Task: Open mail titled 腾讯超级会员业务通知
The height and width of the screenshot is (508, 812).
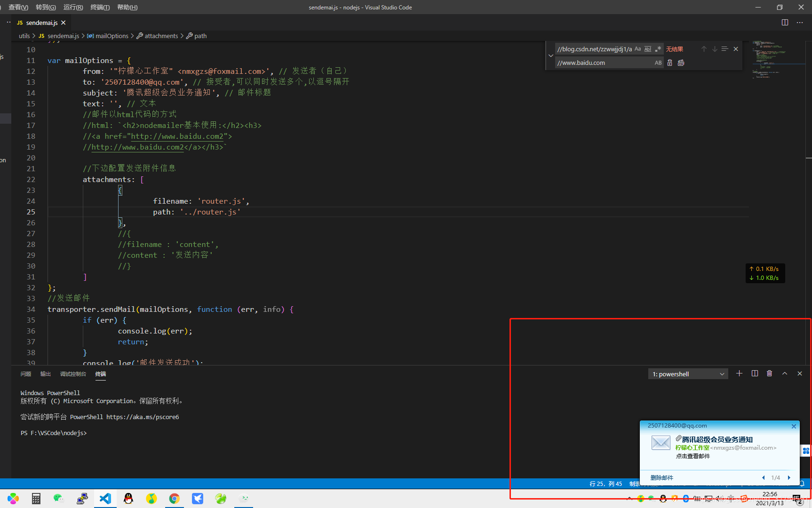Action: [717, 439]
